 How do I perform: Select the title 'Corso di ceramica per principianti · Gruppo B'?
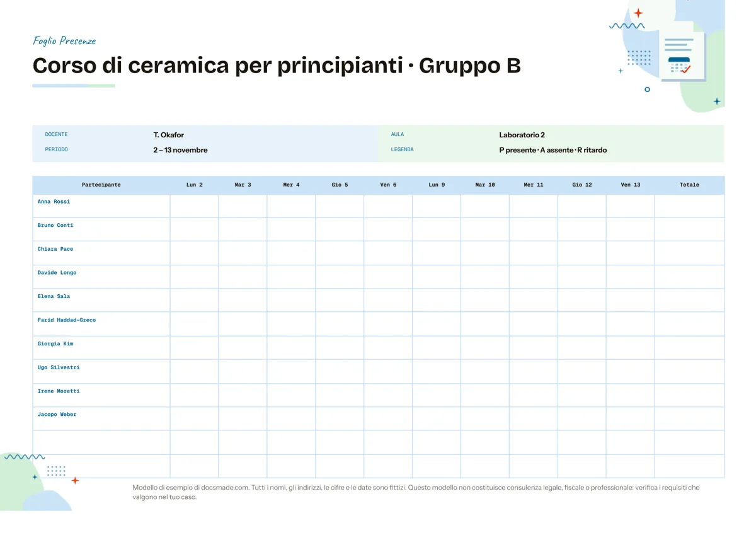point(277,66)
